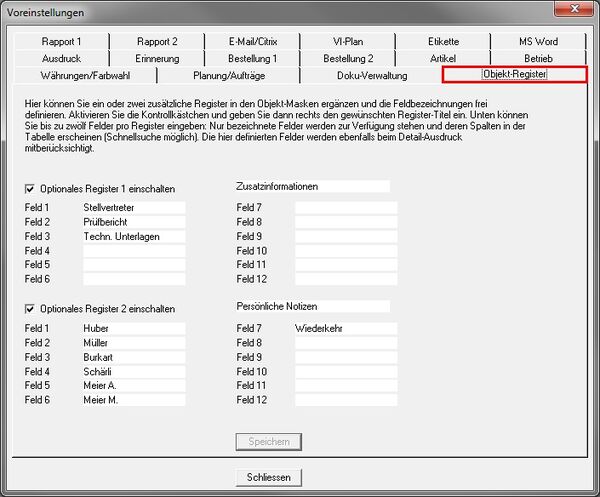Click the Schliessen button
This screenshot has width=600, height=497.
click(268, 477)
